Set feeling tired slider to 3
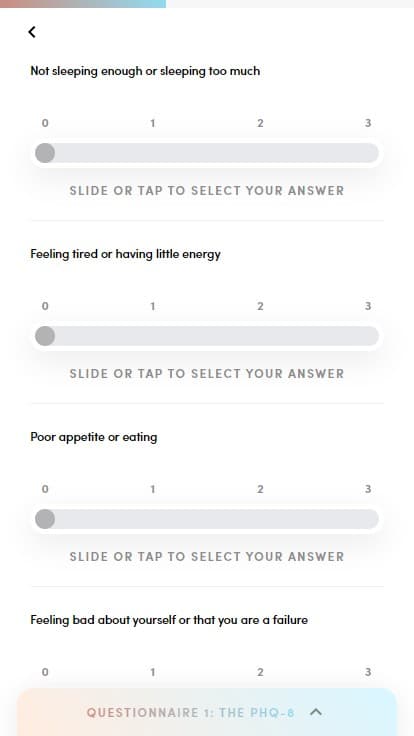This screenshot has height=736, width=414. (x=368, y=336)
